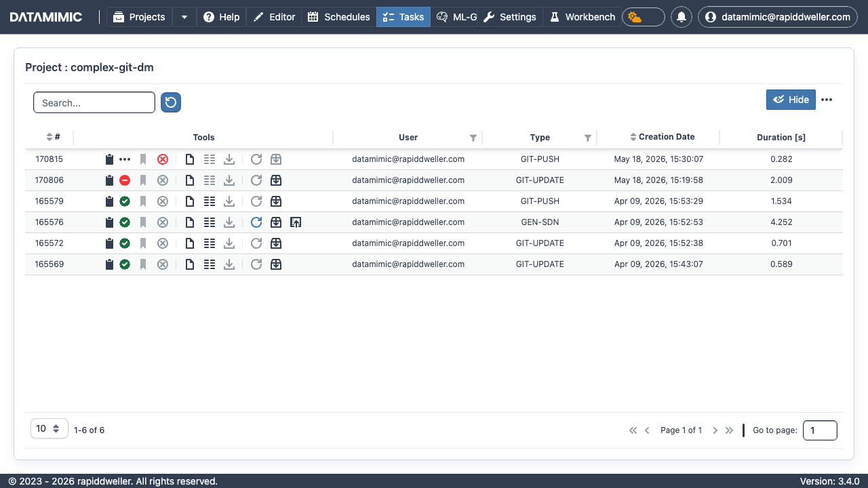
Task: Expand the Projects dropdown arrow
Action: 184,17
